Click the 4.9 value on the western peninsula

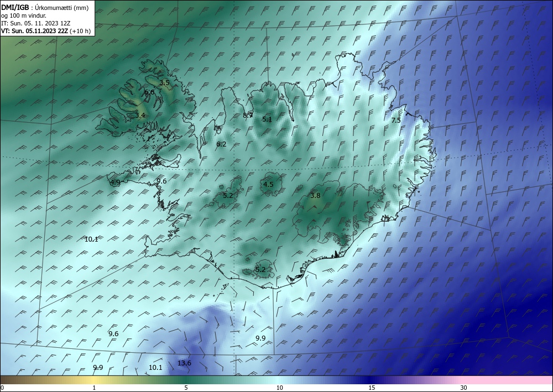[115, 182]
